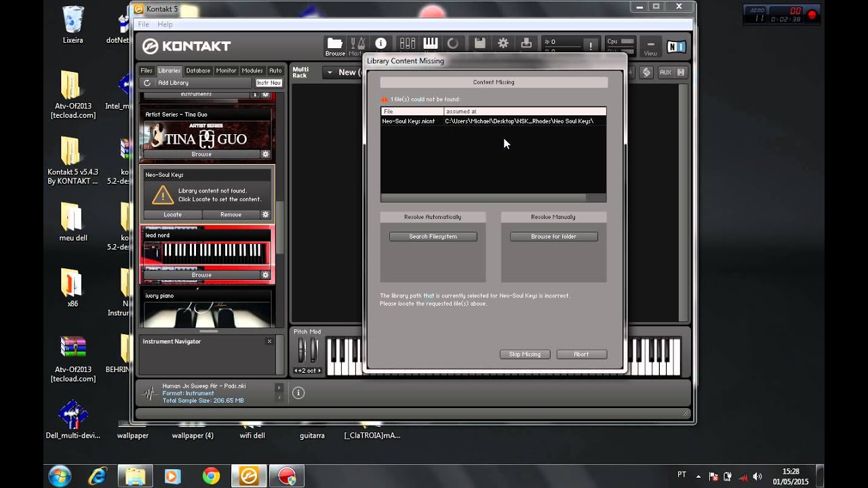Open gear settings for Neo-Soul Keys library
Image resolution: width=868 pixels, height=488 pixels.
click(x=266, y=215)
